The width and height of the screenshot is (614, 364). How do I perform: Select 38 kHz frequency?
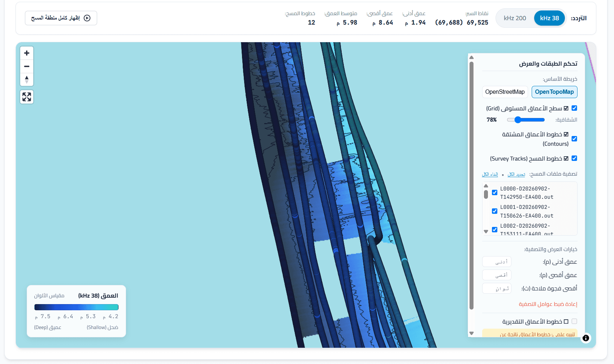(549, 18)
